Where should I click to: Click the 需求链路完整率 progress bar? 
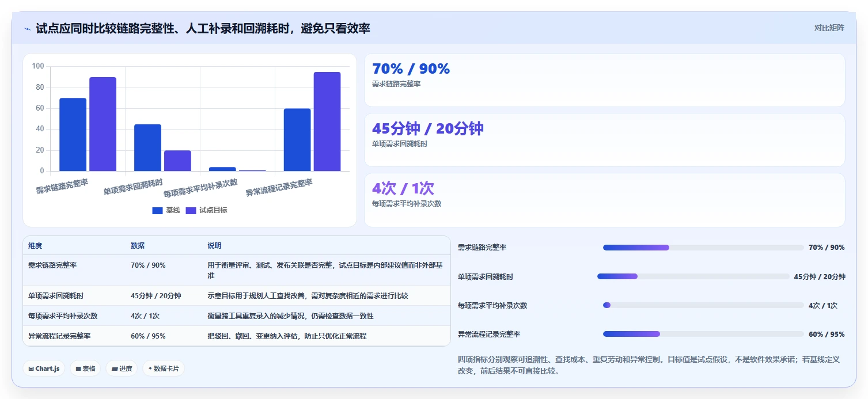pyautogui.click(x=703, y=248)
